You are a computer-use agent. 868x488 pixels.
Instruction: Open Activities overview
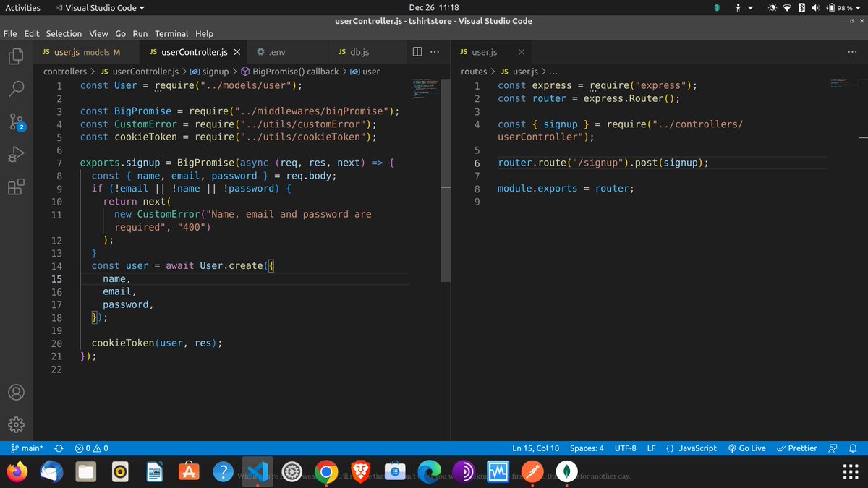(x=22, y=7)
